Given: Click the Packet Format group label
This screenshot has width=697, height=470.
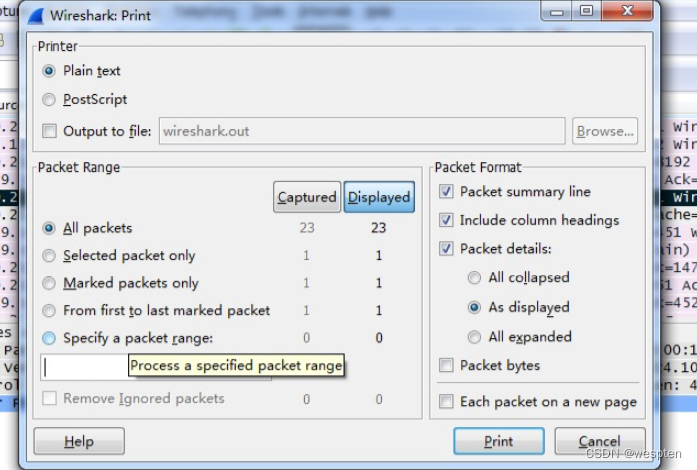Looking at the screenshot, I should [x=478, y=168].
